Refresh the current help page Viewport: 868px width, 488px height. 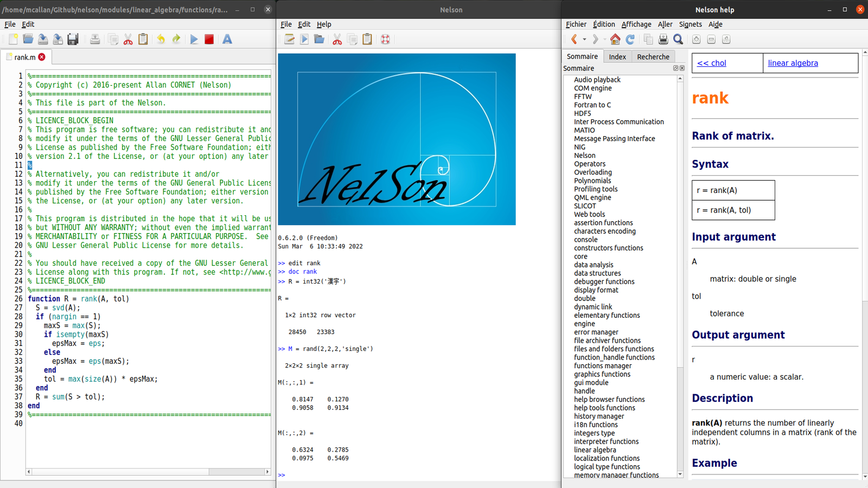pyautogui.click(x=630, y=39)
